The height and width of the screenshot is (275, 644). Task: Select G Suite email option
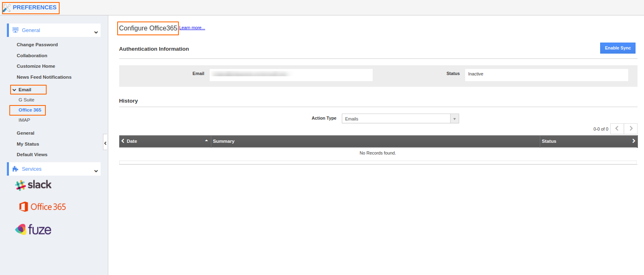[x=26, y=100]
